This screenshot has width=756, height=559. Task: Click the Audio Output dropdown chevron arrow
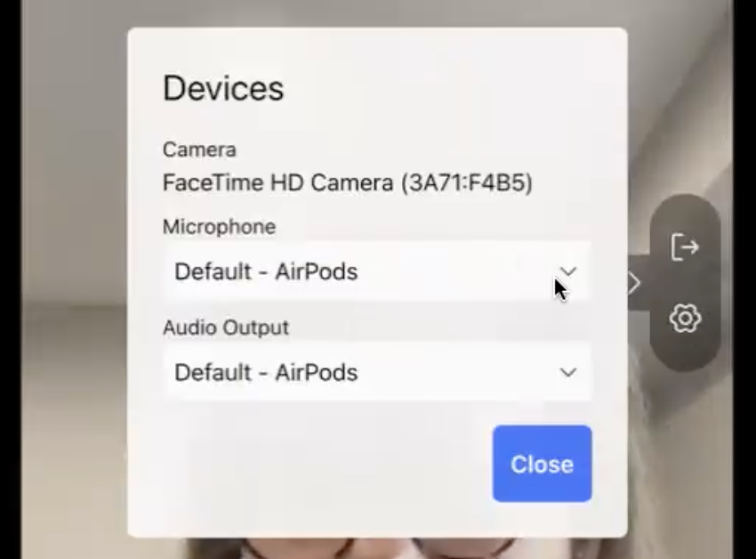pos(568,372)
